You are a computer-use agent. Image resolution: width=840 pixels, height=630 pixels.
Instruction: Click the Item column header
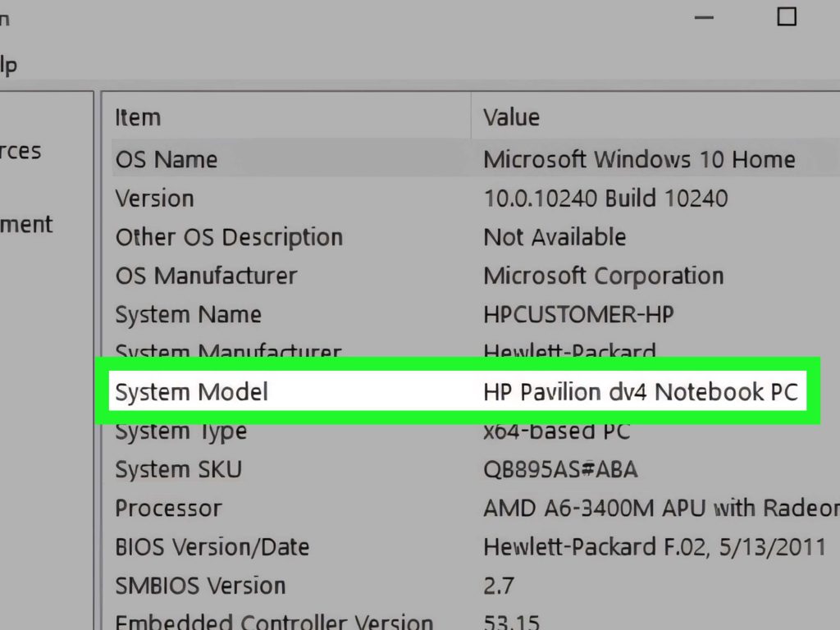[x=138, y=117]
